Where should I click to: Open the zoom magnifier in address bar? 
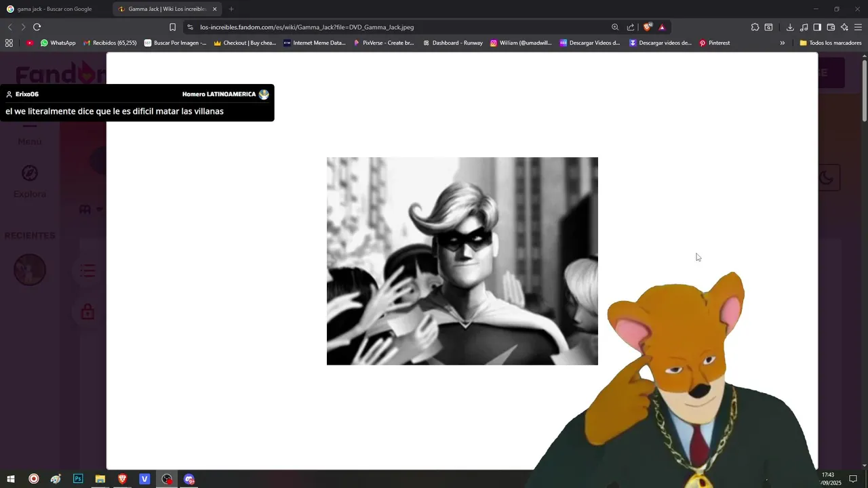click(x=615, y=27)
